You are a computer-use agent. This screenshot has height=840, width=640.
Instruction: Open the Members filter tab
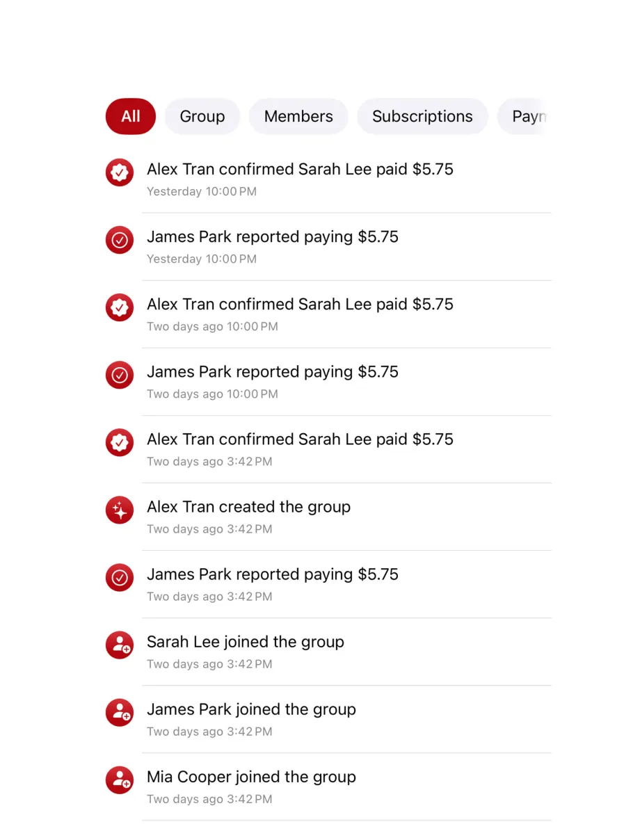click(x=298, y=116)
